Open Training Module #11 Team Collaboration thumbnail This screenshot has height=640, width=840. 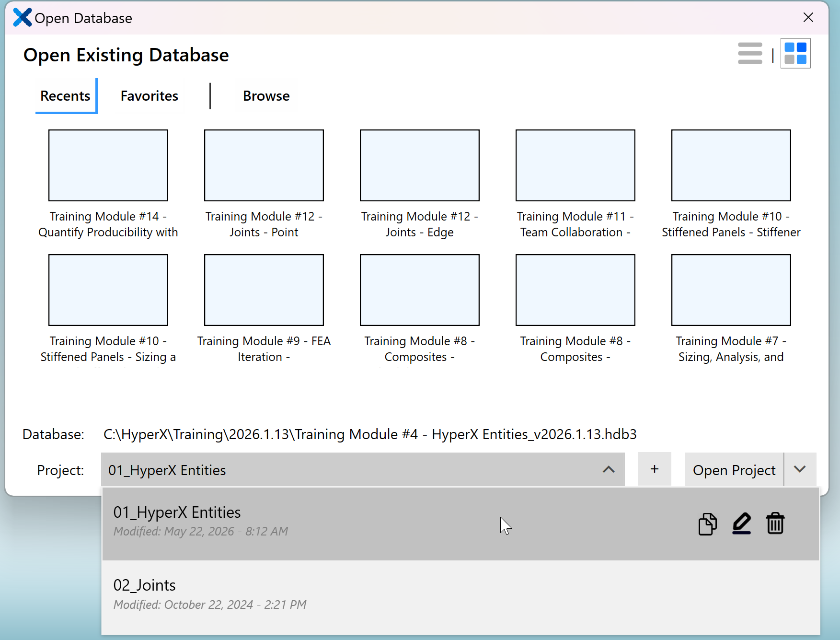(x=575, y=165)
